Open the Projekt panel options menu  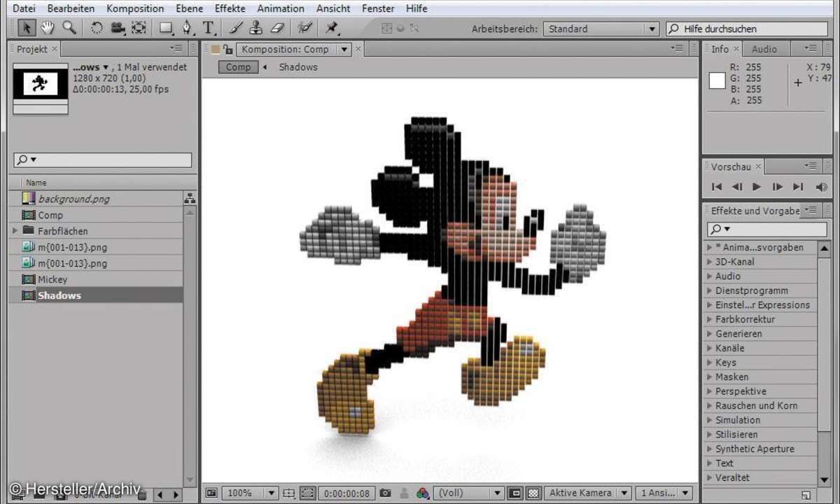(176, 48)
